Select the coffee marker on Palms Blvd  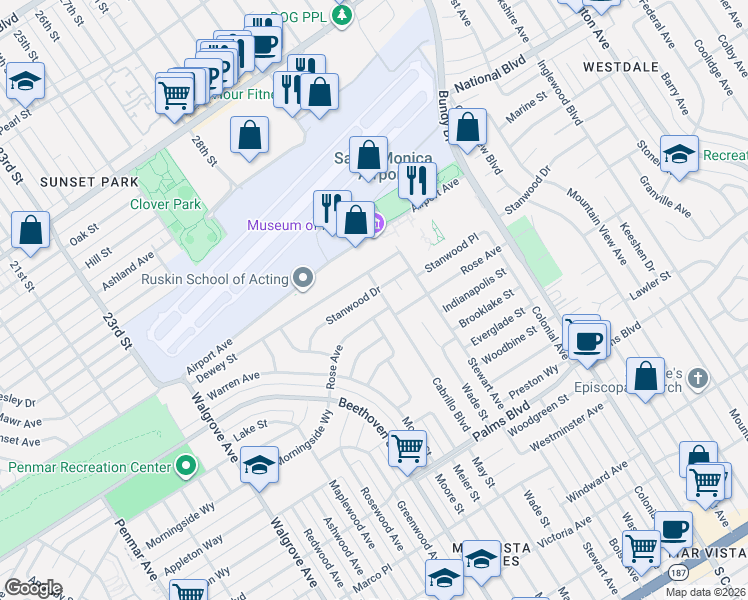tap(588, 342)
